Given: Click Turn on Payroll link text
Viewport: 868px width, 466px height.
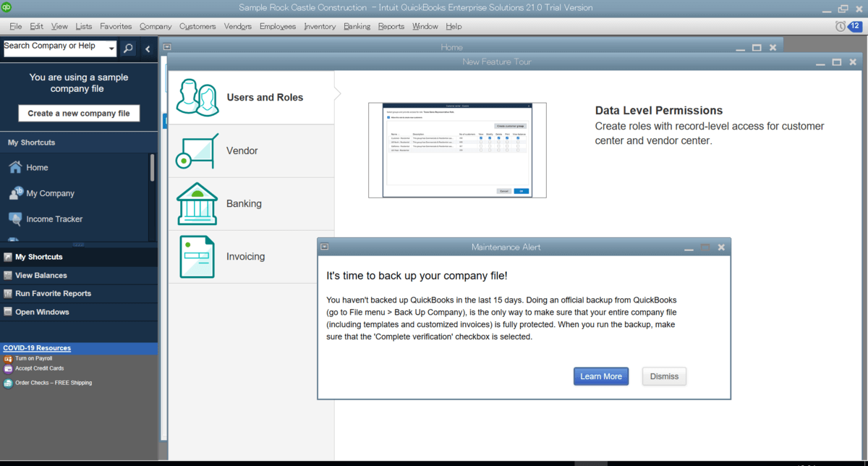Looking at the screenshot, I should pos(33,358).
